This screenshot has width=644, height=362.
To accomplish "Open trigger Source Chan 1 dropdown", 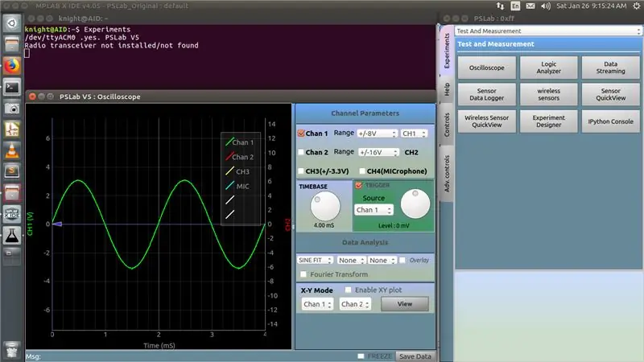I will [374, 210].
